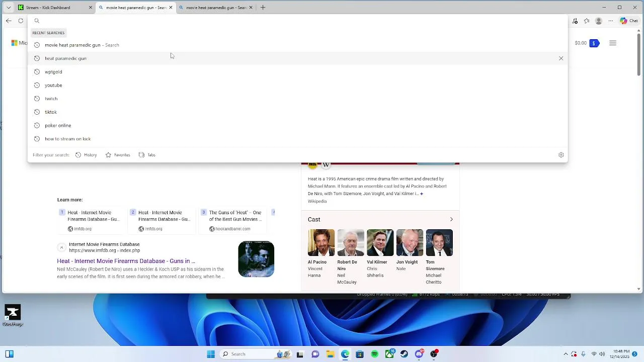The height and width of the screenshot is (362, 644).
Task: Open Copilot Chat in the toolbar
Action: 629,21
